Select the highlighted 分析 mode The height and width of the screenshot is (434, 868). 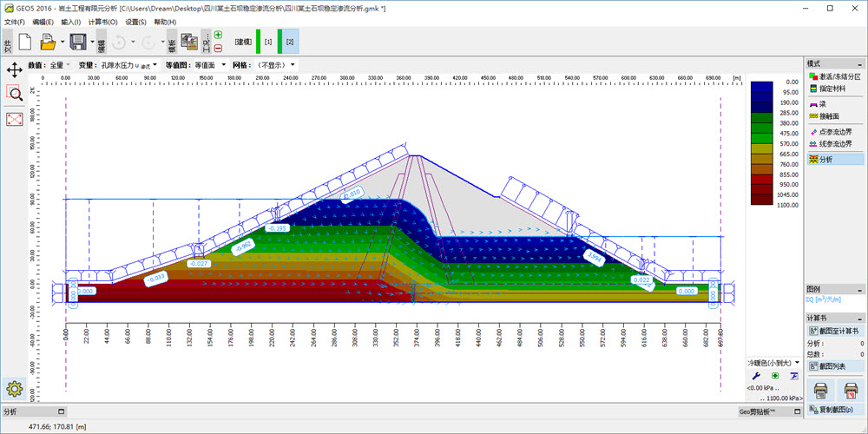click(x=835, y=160)
